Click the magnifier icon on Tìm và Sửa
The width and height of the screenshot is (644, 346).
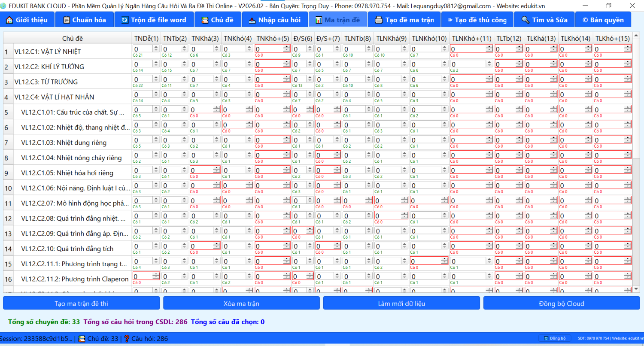pyautogui.click(x=525, y=20)
